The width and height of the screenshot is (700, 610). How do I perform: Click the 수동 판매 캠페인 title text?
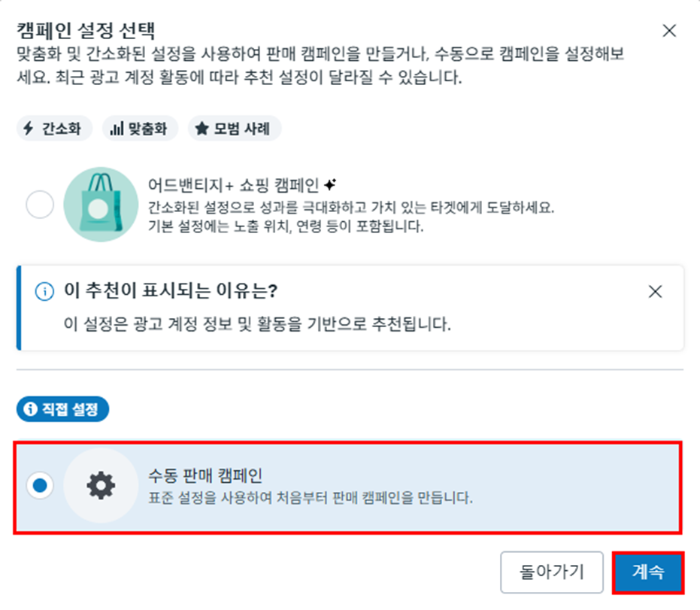205,475
